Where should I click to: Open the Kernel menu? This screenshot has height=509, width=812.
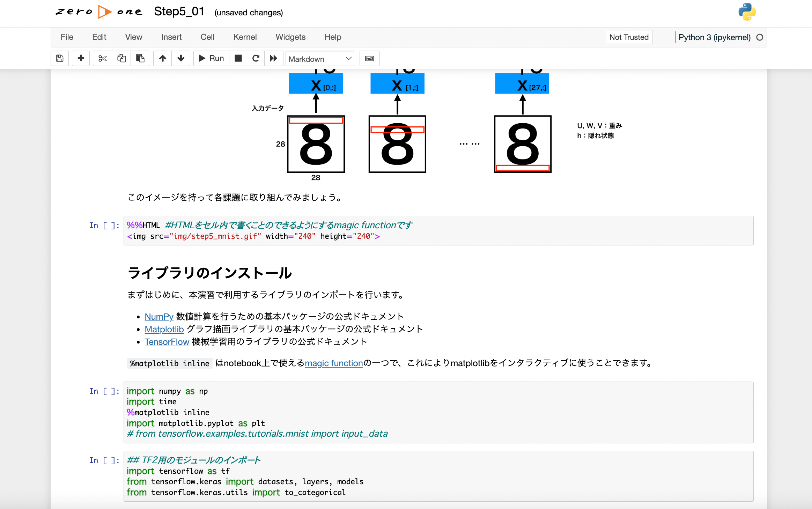click(x=245, y=37)
